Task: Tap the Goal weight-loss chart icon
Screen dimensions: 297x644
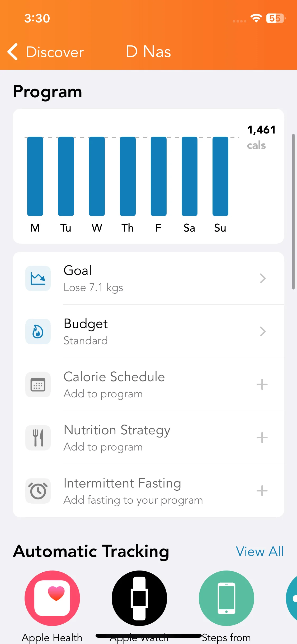Action: (x=38, y=278)
